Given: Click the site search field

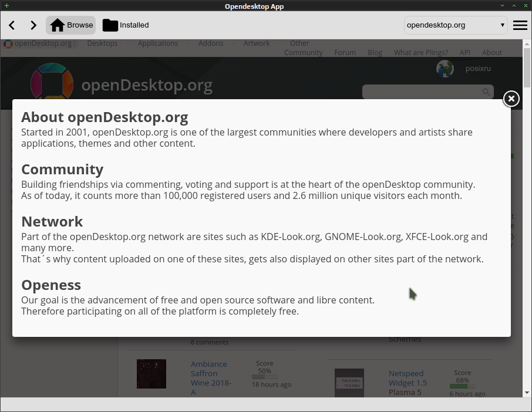Looking at the screenshot, I should [428, 92].
